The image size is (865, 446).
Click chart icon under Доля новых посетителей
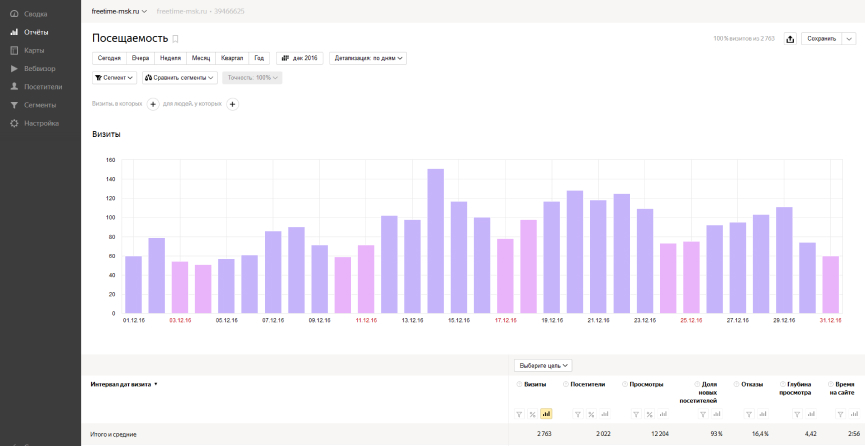[717, 414]
